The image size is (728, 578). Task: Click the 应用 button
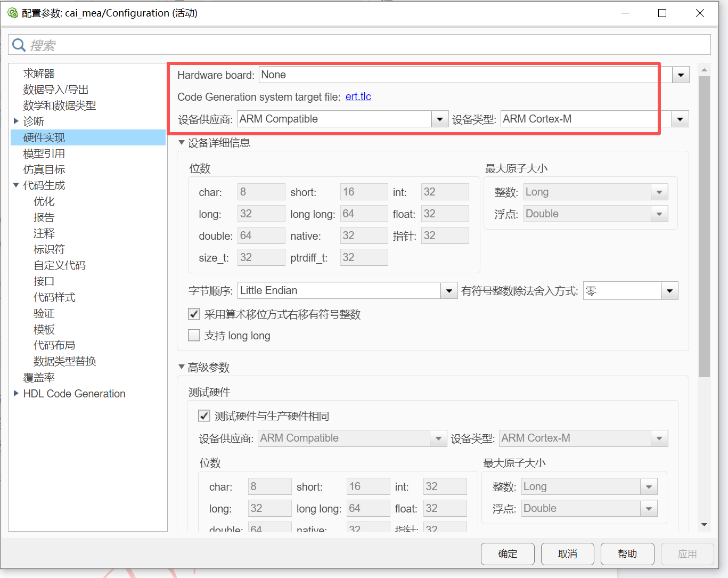pyautogui.click(x=687, y=554)
